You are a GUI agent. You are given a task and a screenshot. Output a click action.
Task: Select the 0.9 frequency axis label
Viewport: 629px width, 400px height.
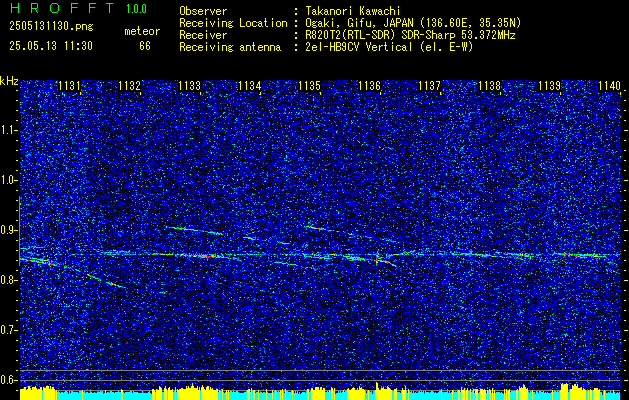pyautogui.click(x=8, y=230)
